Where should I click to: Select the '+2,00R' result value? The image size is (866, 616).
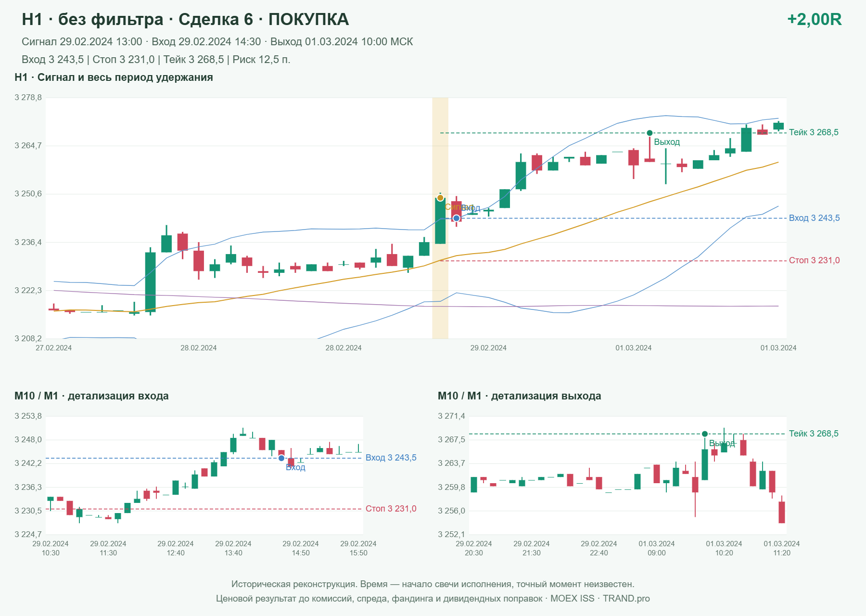click(x=814, y=19)
